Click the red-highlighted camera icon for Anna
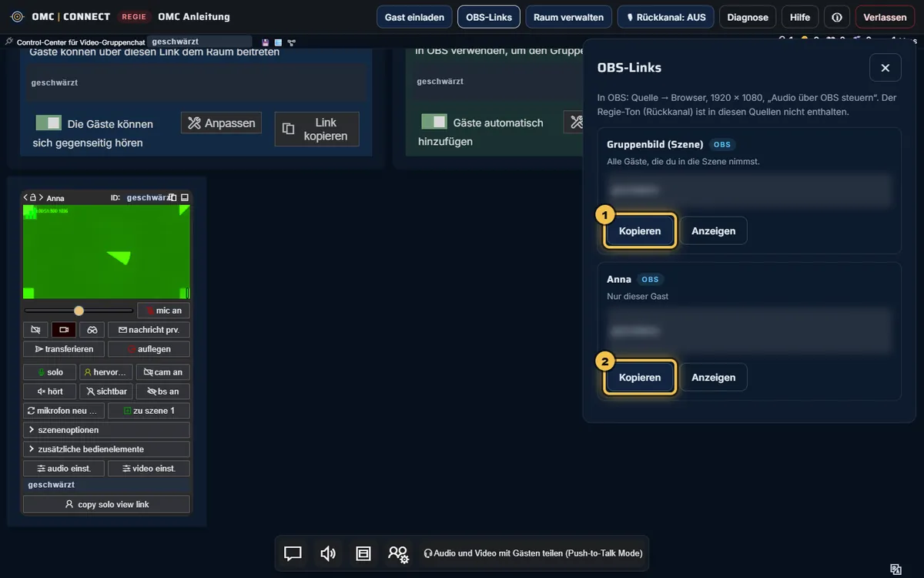924x578 pixels. (64, 330)
